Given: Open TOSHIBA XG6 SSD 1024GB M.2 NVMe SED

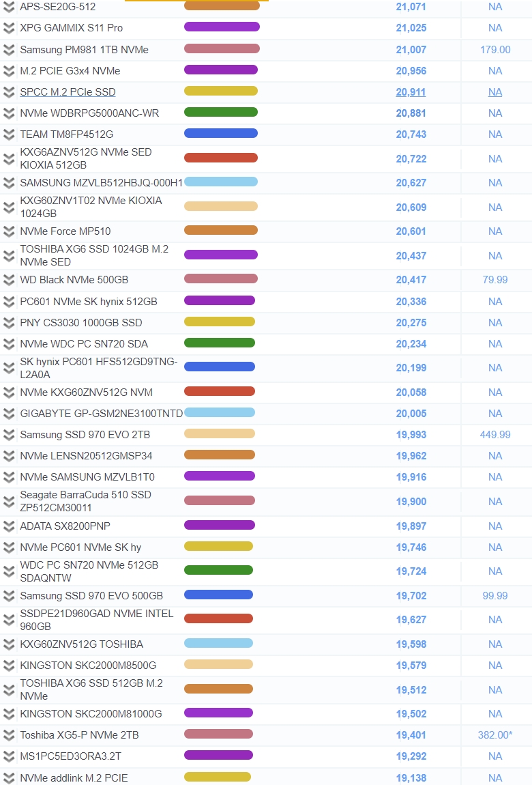Looking at the screenshot, I should [94, 255].
